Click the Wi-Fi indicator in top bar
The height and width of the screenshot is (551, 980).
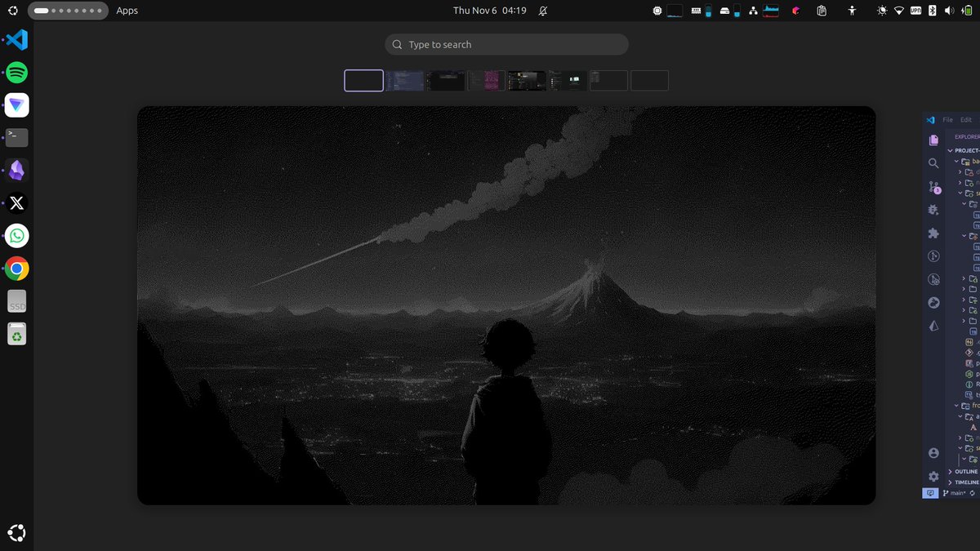[899, 11]
